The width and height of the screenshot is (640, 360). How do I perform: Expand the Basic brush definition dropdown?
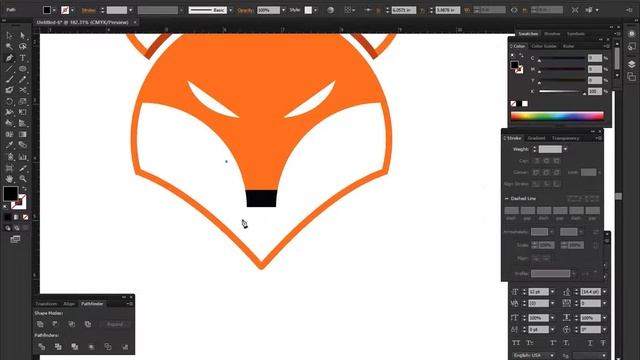click(231, 10)
